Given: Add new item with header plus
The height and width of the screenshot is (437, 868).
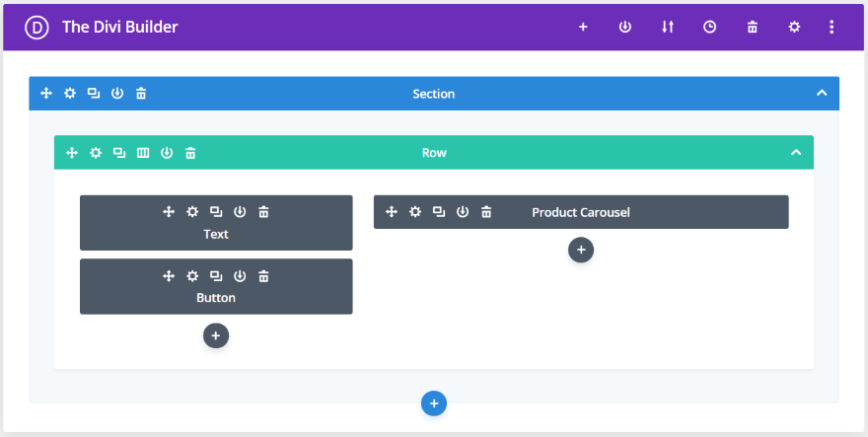Looking at the screenshot, I should point(583,28).
